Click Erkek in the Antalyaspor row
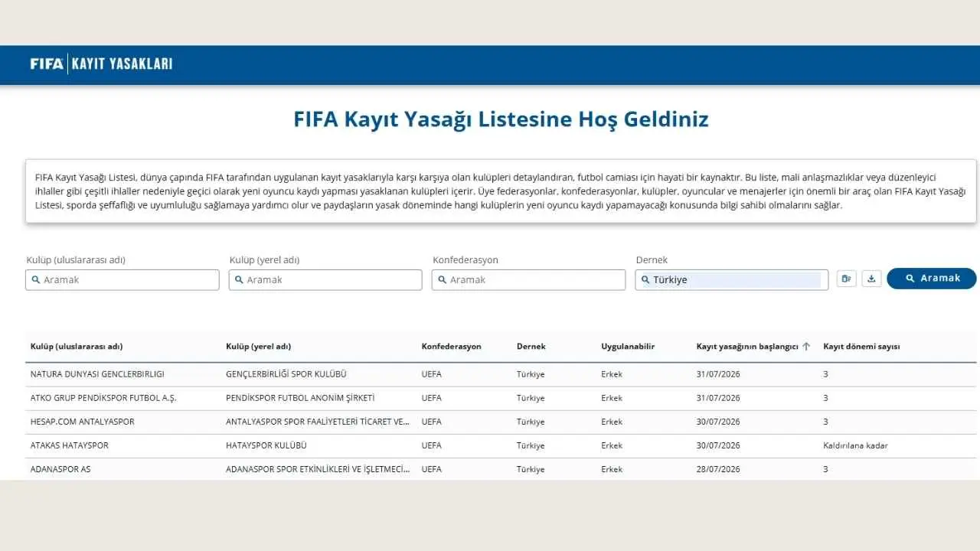The image size is (980, 551). (x=612, y=422)
